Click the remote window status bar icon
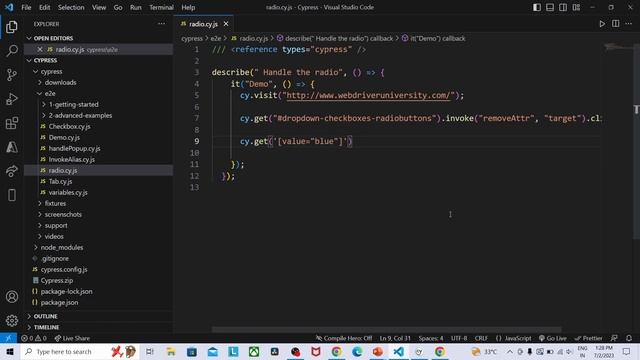640x360 pixels. [x=8, y=338]
